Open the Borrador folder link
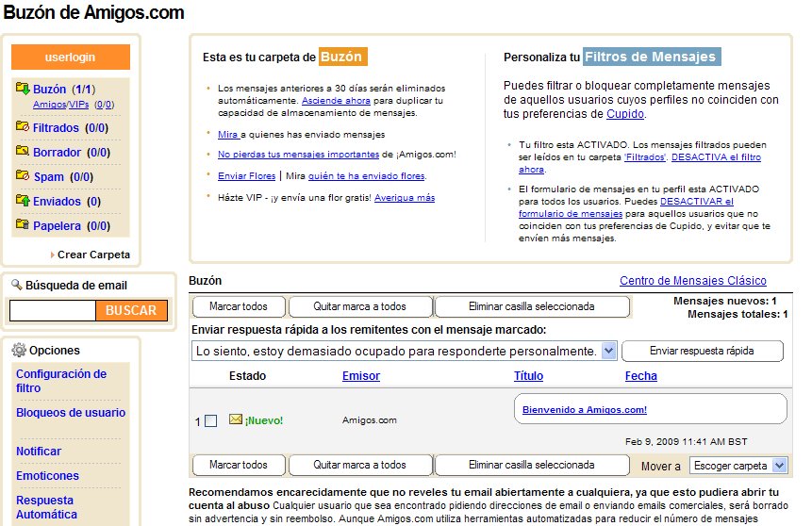This screenshot has width=812, height=526. [x=57, y=152]
